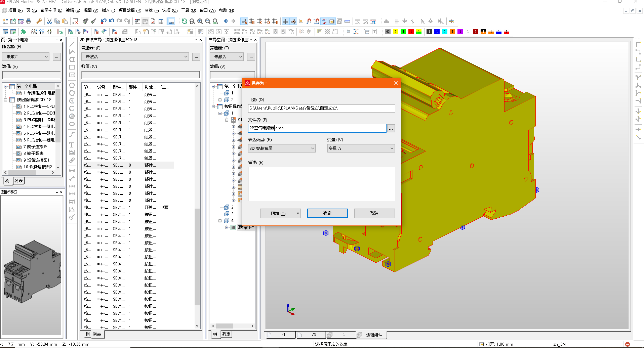
Task: Collapse the 按钮操作型SCD-18 tree node in page navigator
Action: coord(6,100)
